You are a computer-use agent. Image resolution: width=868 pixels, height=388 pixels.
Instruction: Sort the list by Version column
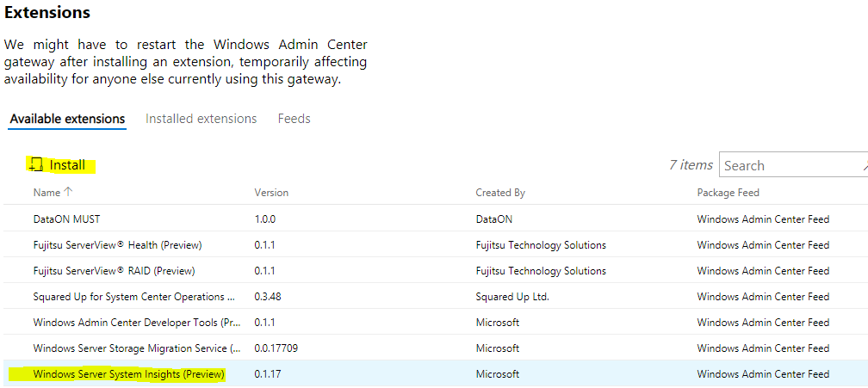tap(271, 193)
